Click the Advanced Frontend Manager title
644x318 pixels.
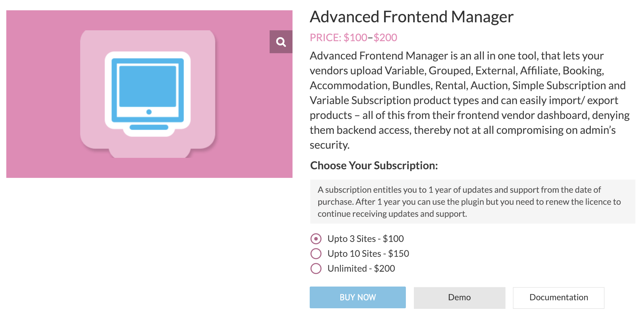pyautogui.click(x=412, y=17)
